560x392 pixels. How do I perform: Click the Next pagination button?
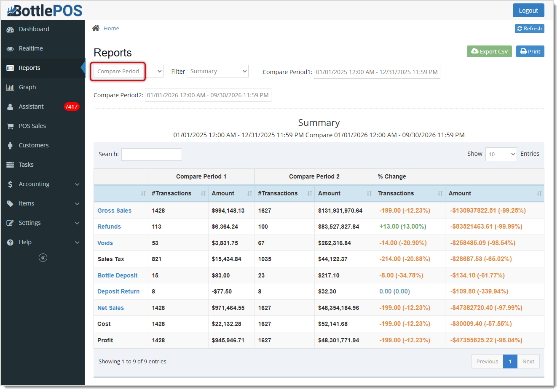(528, 361)
